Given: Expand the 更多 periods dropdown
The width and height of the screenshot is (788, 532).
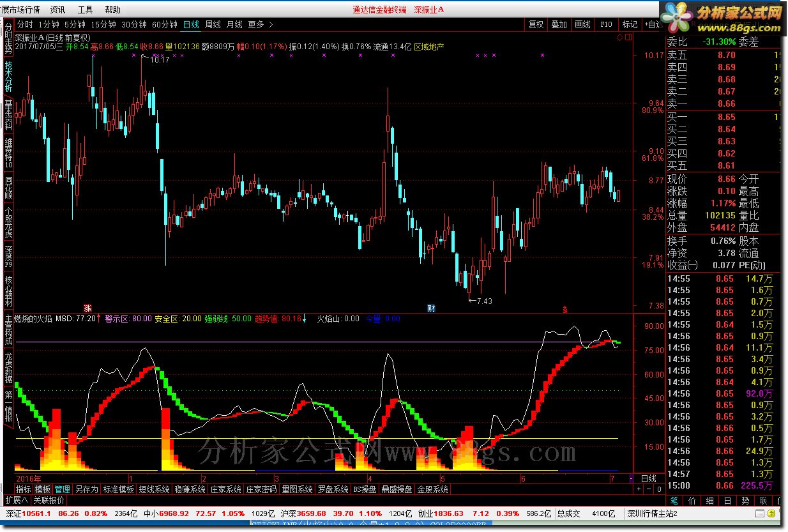Looking at the screenshot, I should tap(261, 24).
